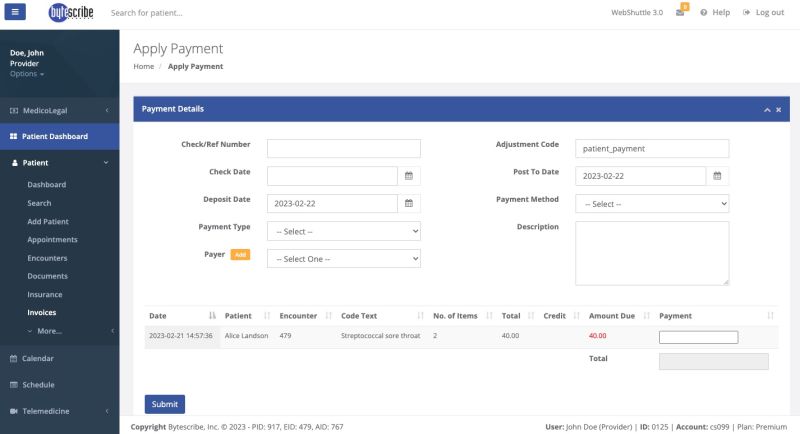
Task: Open the Payer dropdown
Action: [x=343, y=259]
